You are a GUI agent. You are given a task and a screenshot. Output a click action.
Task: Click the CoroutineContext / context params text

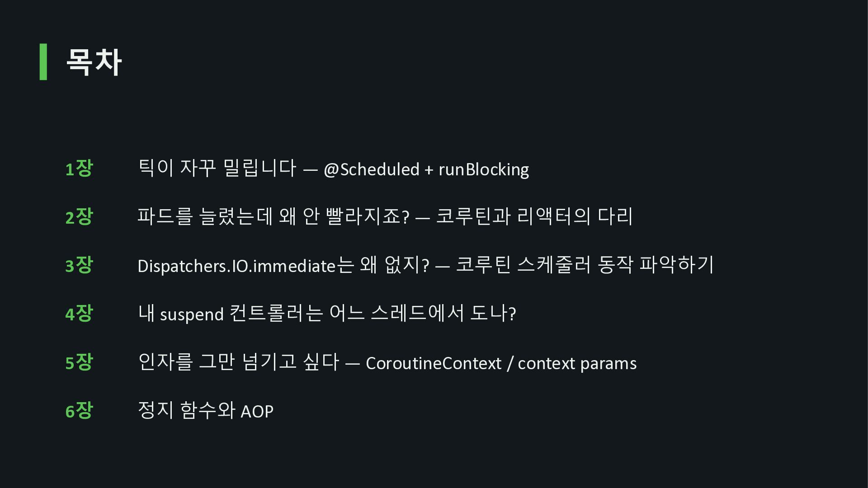click(501, 363)
